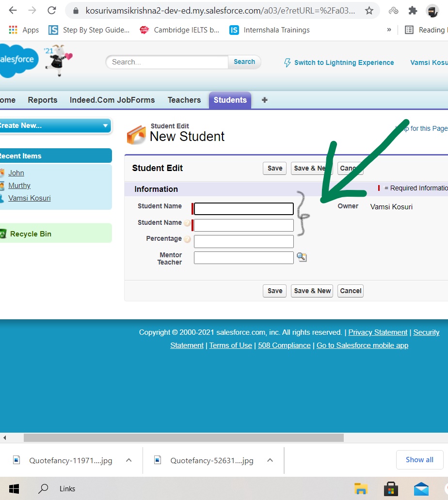
Task: Go back using the browser back arrow
Action: click(x=13, y=11)
